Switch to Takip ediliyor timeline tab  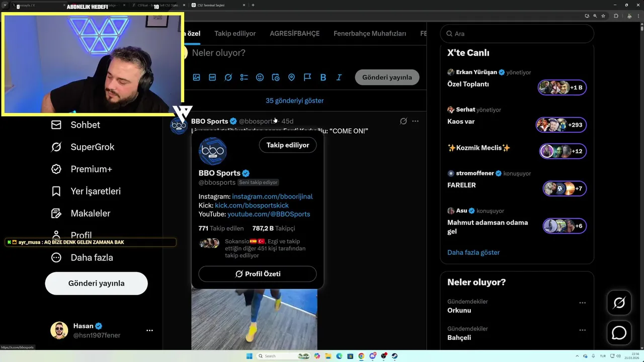pos(235,33)
